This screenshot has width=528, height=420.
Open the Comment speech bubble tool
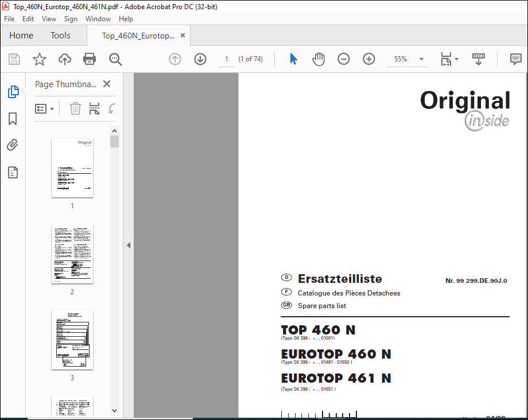click(515, 59)
